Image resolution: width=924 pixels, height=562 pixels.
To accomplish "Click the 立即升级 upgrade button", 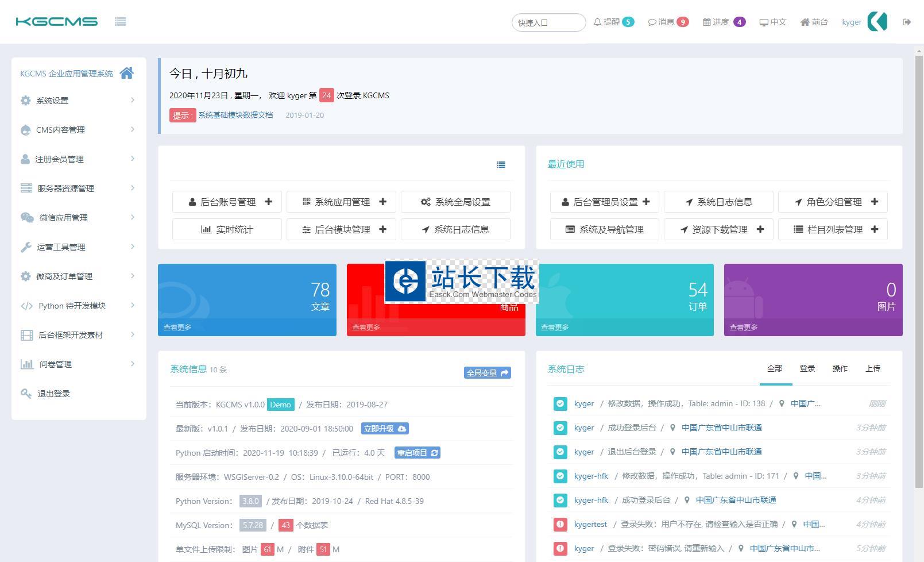I will click(385, 429).
